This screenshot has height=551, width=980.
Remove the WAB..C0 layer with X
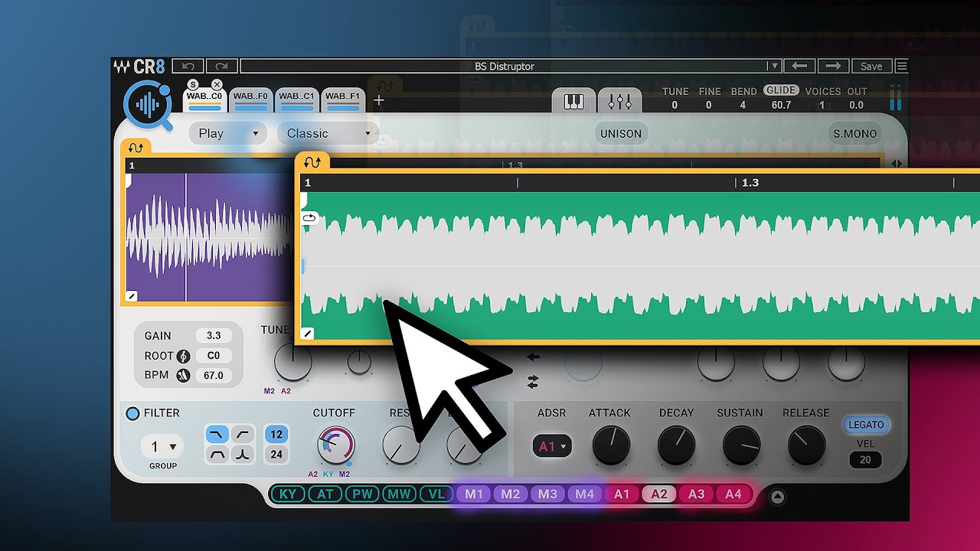[217, 85]
